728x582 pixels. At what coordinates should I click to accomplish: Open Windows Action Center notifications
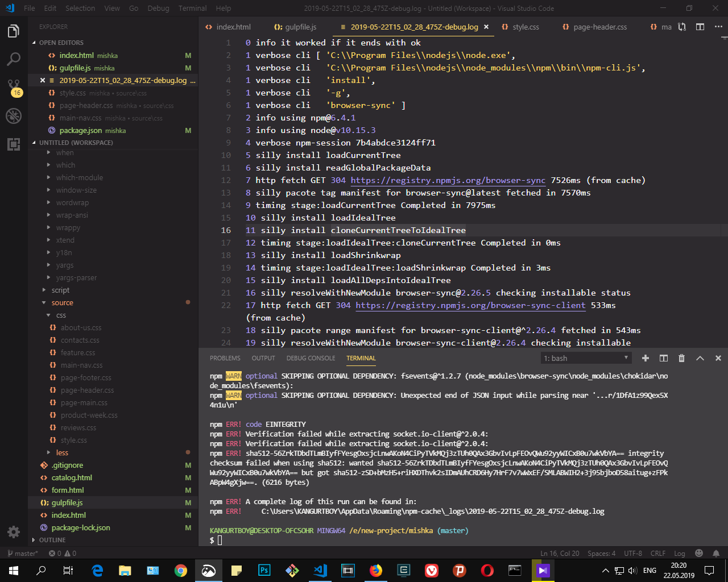tap(709, 571)
